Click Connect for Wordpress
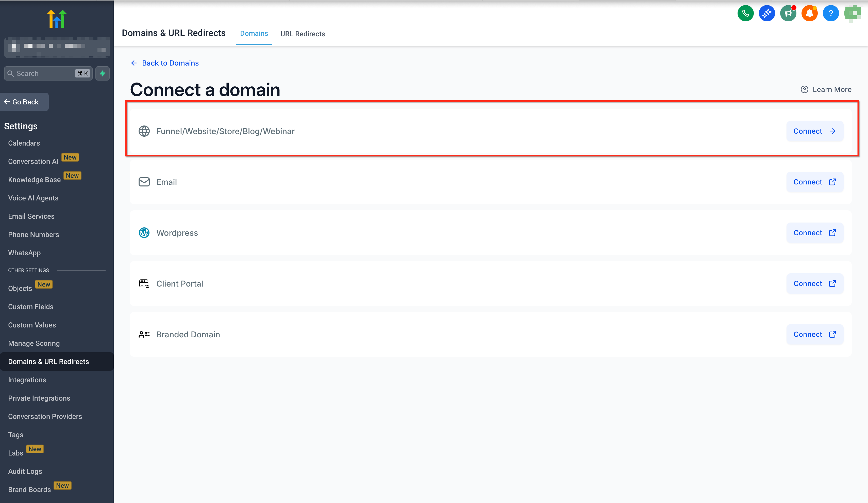This screenshot has width=868, height=503. 814,233
